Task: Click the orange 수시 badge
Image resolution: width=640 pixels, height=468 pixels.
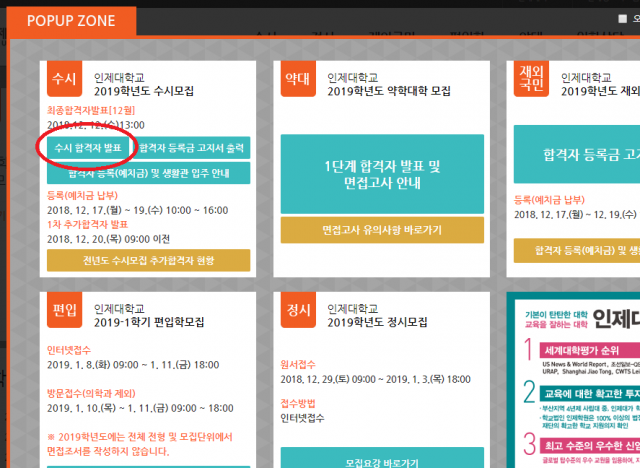Action: tap(64, 78)
